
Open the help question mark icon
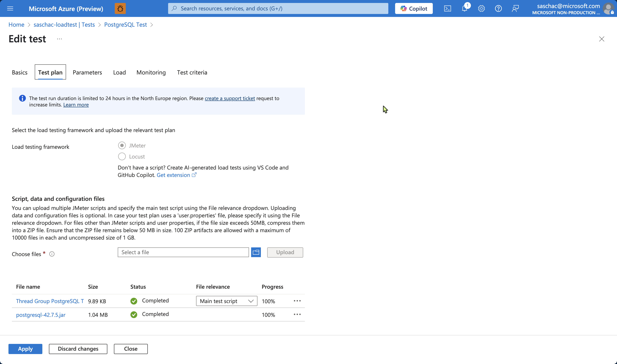pyautogui.click(x=498, y=9)
